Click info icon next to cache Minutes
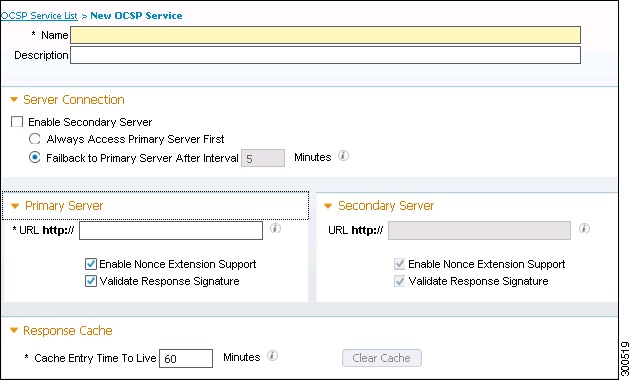The height and width of the screenshot is (380, 632). [x=272, y=356]
